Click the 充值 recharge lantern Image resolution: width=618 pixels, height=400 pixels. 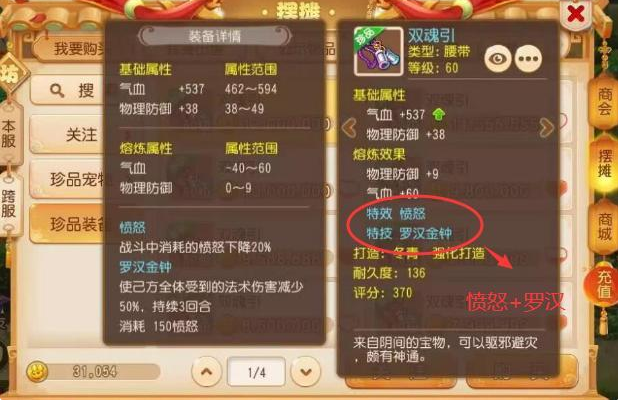coord(603,285)
